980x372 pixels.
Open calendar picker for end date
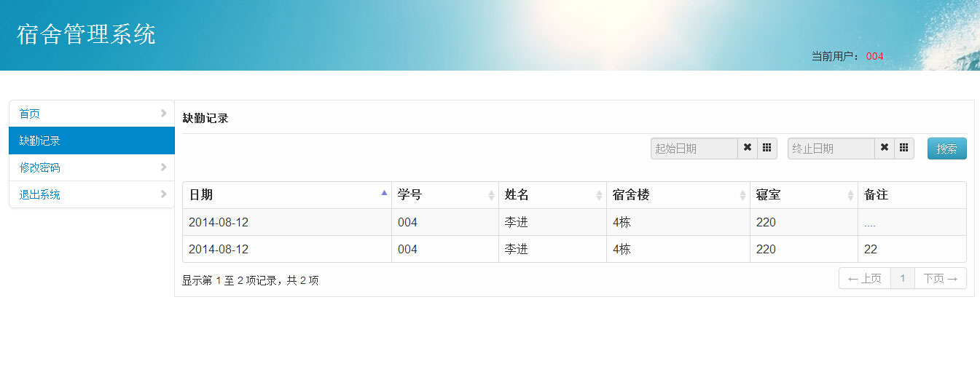tap(903, 149)
